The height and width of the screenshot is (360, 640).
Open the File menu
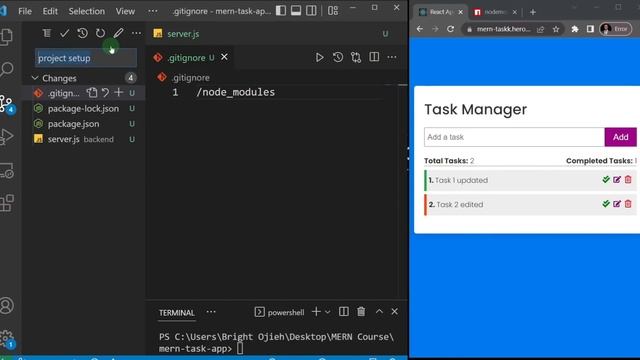[25, 11]
